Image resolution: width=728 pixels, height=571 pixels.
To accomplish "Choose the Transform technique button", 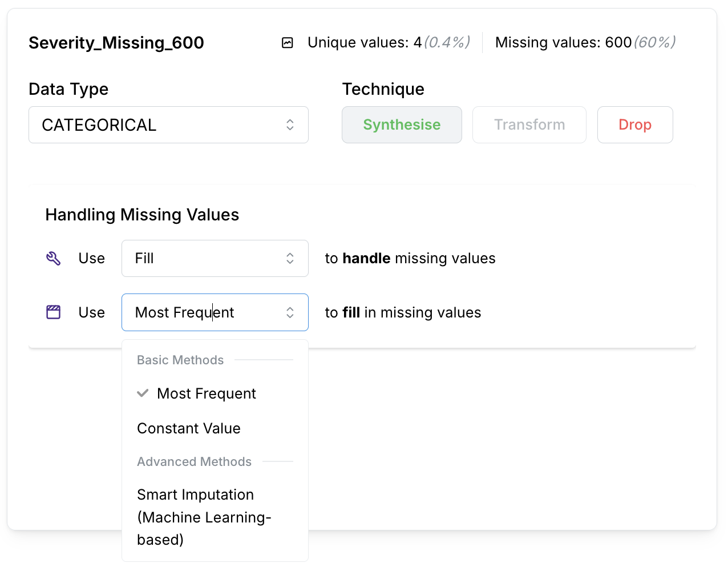I will click(529, 124).
